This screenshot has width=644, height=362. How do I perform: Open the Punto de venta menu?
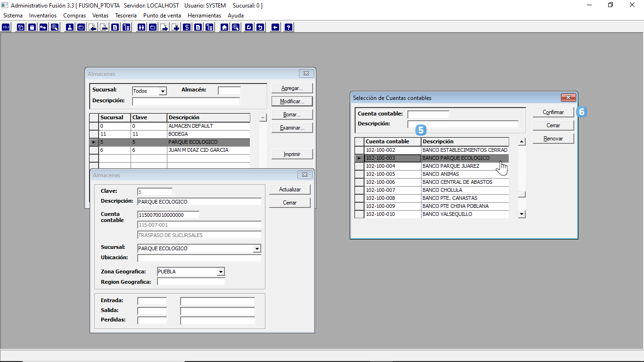pos(162,16)
